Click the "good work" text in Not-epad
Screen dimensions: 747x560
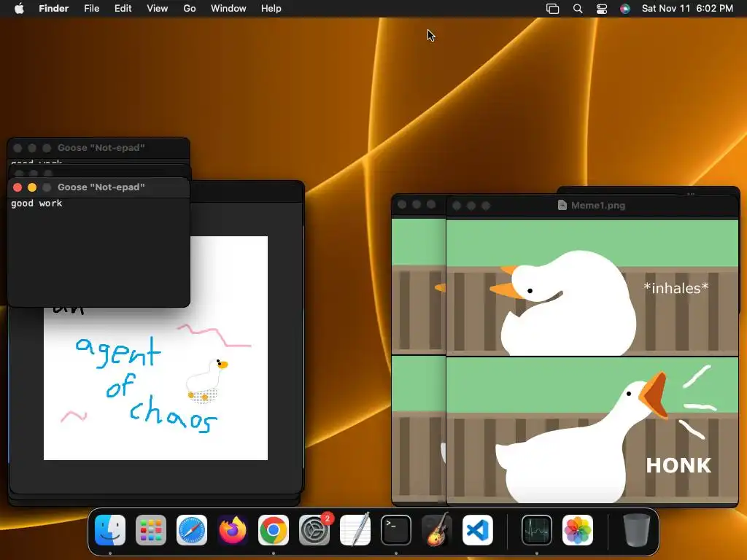click(36, 203)
